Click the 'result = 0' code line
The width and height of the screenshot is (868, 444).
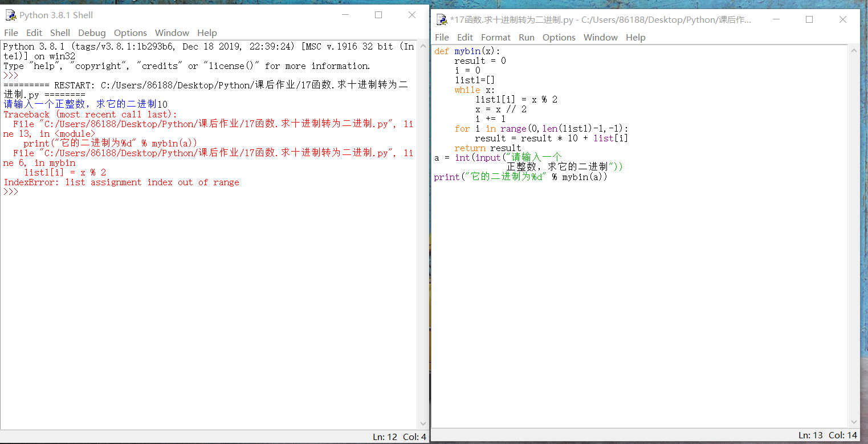480,61
